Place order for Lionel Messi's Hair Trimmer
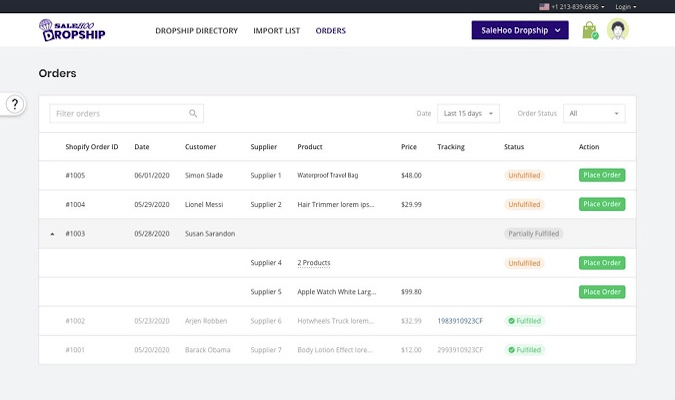The height and width of the screenshot is (400, 675). click(x=601, y=204)
